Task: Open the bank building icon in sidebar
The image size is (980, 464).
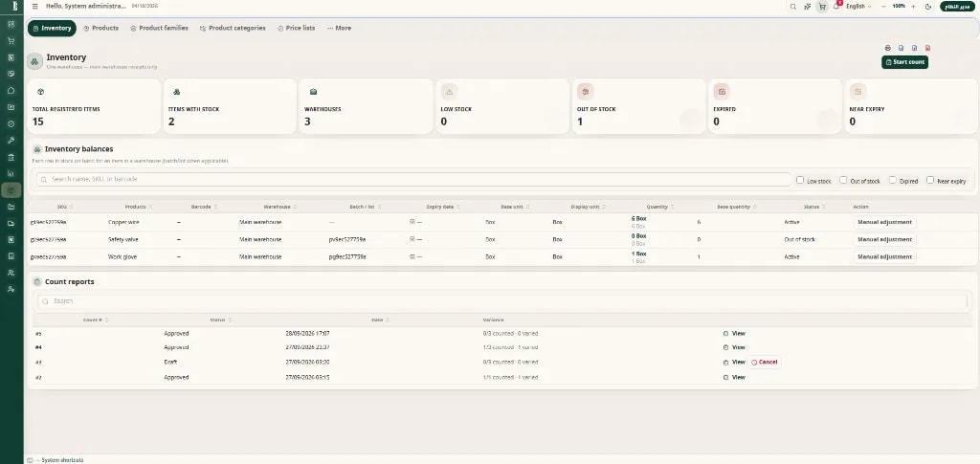Action: tap(11, 157)
